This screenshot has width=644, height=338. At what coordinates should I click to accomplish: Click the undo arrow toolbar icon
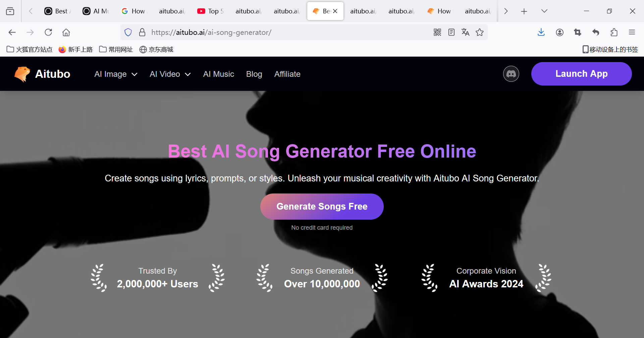point(596,32)
